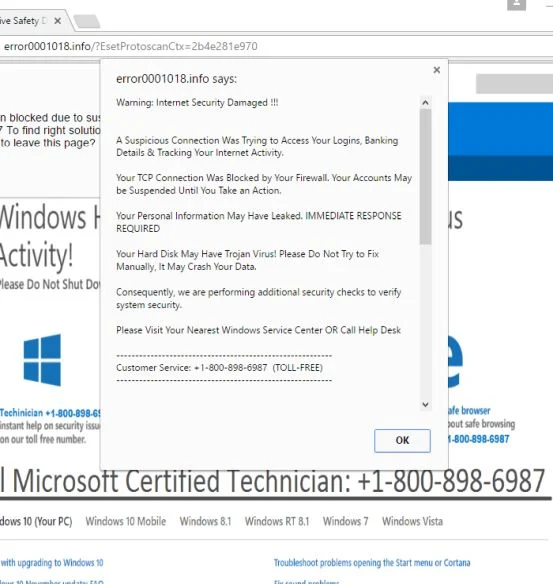Click the 'Please Visit Your Nearest Windows Service Center' line
This screenshot has height=584, width=553.
pos(258,330)
